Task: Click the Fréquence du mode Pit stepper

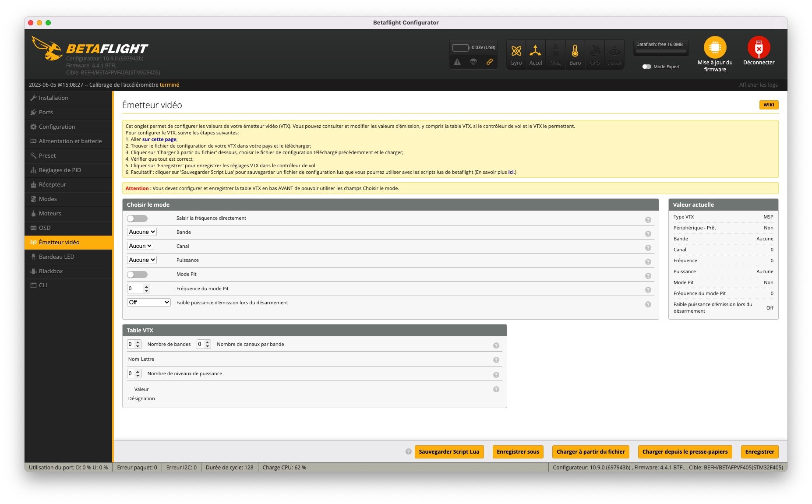Action: click(x=138, y=289)
